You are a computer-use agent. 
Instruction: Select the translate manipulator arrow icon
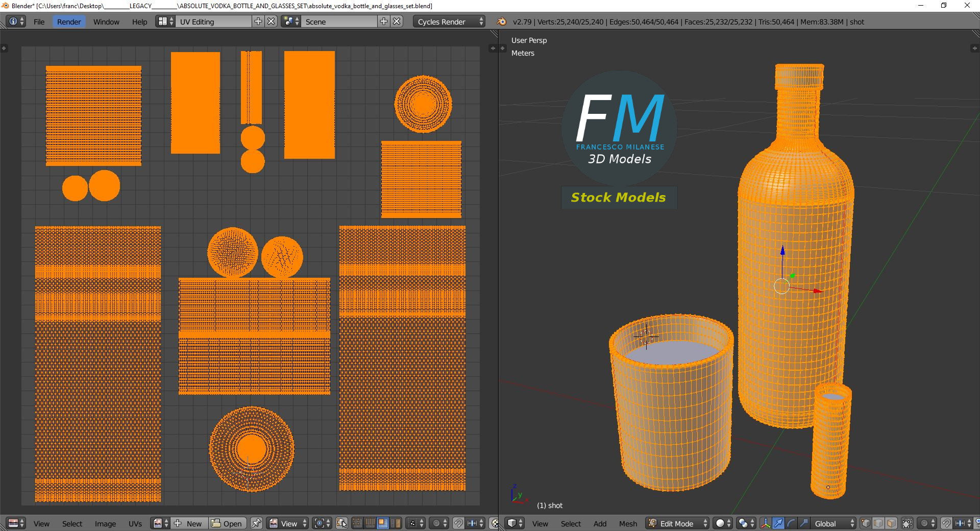[778, 523]
